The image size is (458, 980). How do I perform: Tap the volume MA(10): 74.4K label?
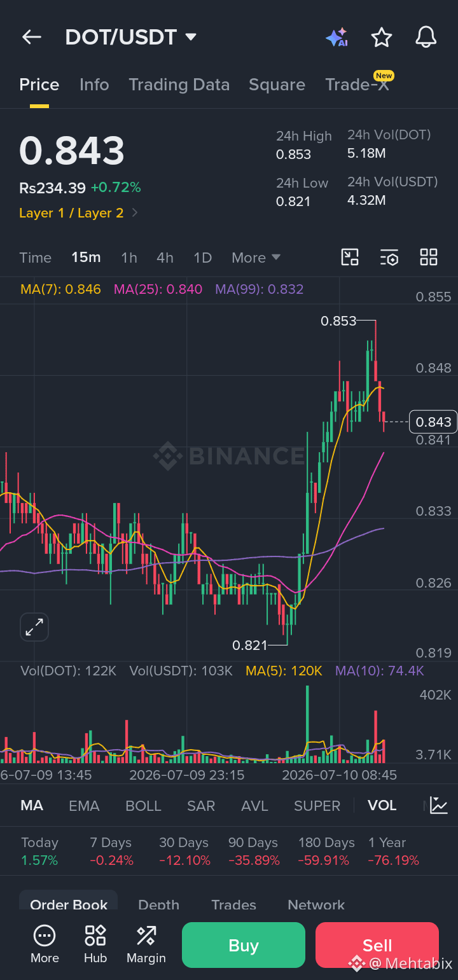379,671
